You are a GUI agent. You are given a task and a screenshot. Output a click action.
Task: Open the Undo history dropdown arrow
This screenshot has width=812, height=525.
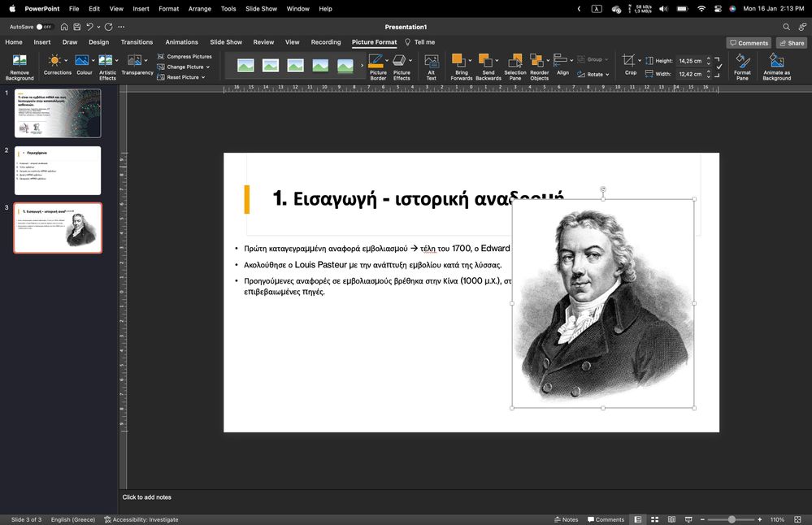[98, 27]
